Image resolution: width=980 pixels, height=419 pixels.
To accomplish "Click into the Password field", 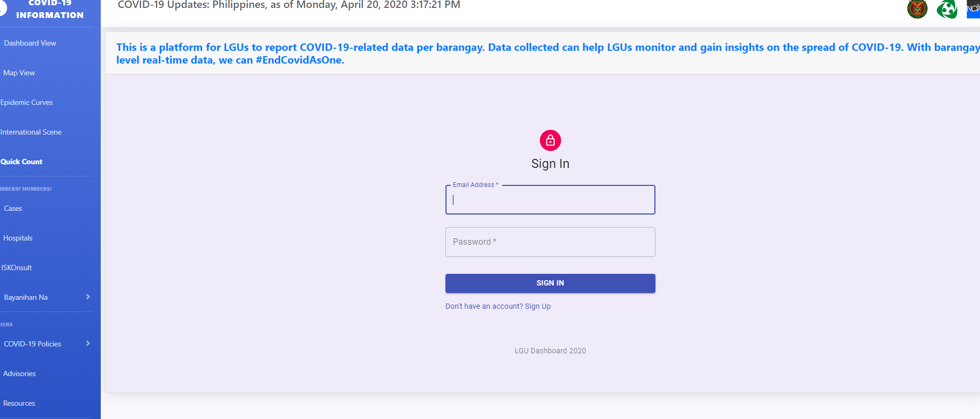I will (550, 242).
